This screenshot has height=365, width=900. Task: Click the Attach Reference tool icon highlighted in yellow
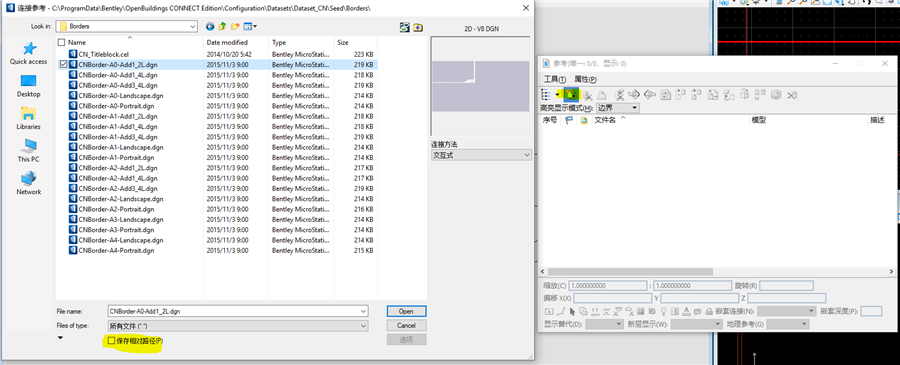coord(571,94)
